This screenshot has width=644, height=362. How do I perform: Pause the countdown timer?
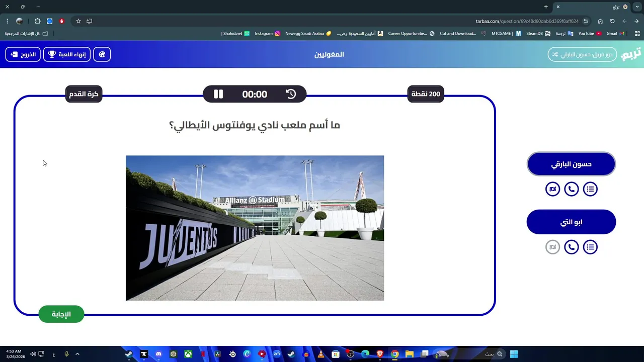pyautogui.click(x=218, y=94)
